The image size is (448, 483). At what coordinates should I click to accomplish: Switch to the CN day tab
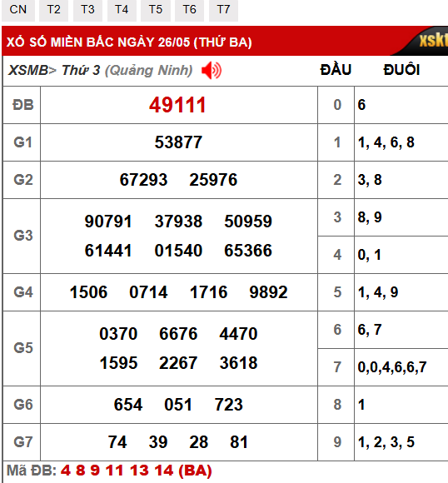[18, 10]
